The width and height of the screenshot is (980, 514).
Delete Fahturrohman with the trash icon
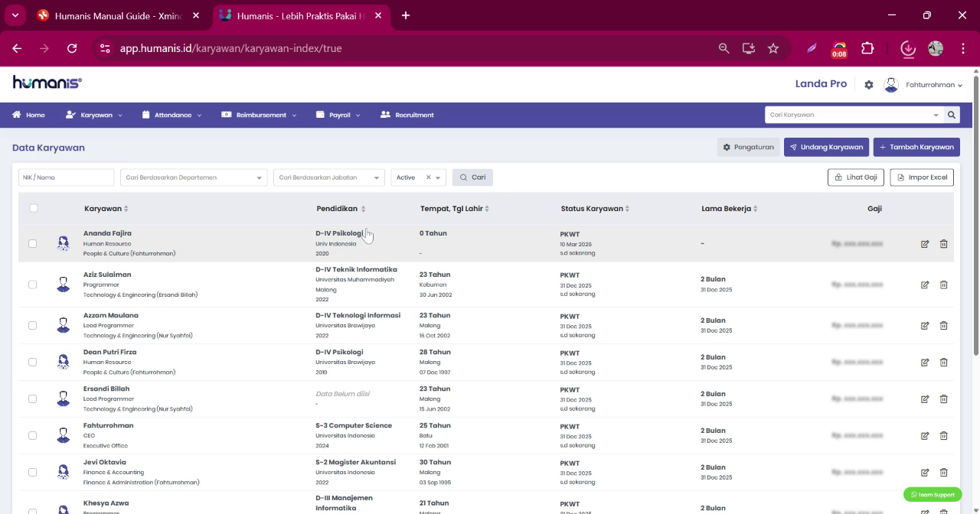tap(943, 435)
